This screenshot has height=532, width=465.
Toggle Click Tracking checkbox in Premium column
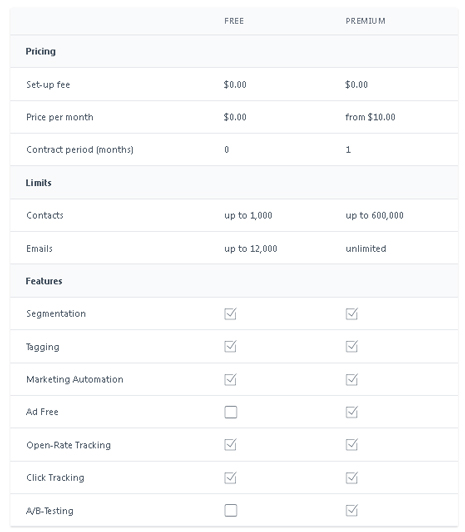point(352,478)
